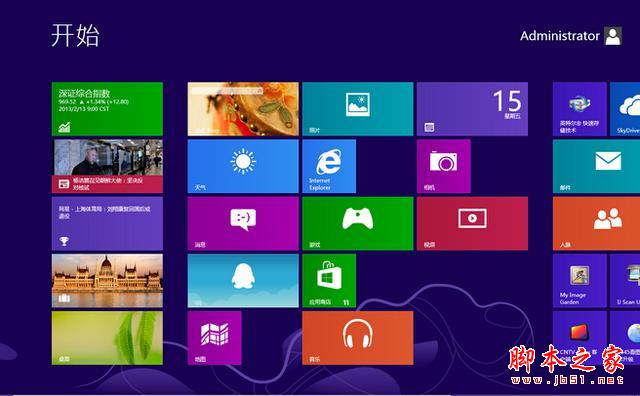640x396 pixels.
Task: Open the Travel tile with parliament building
Action: pyautogui.click(x=107, y=280)
